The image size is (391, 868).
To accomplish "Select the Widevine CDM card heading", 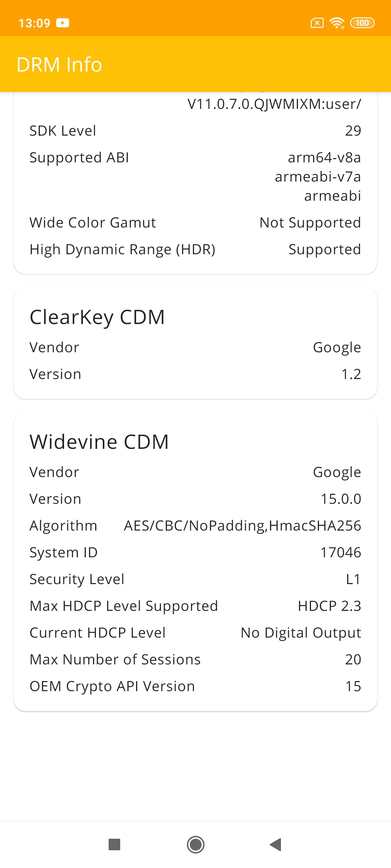I will pyautogui.click(x=99, y=442).
